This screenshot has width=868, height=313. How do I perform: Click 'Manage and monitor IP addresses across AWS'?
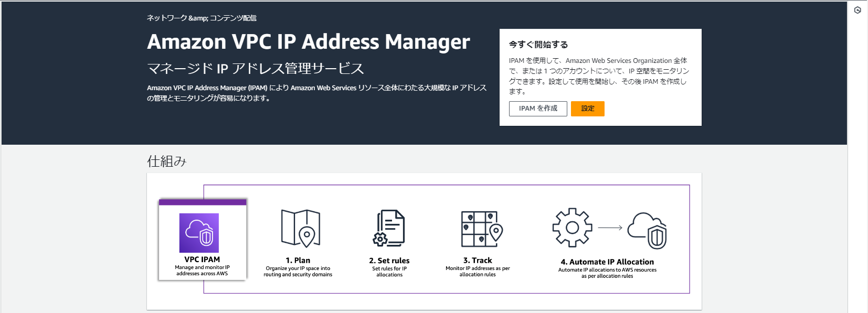coord(202,270)
